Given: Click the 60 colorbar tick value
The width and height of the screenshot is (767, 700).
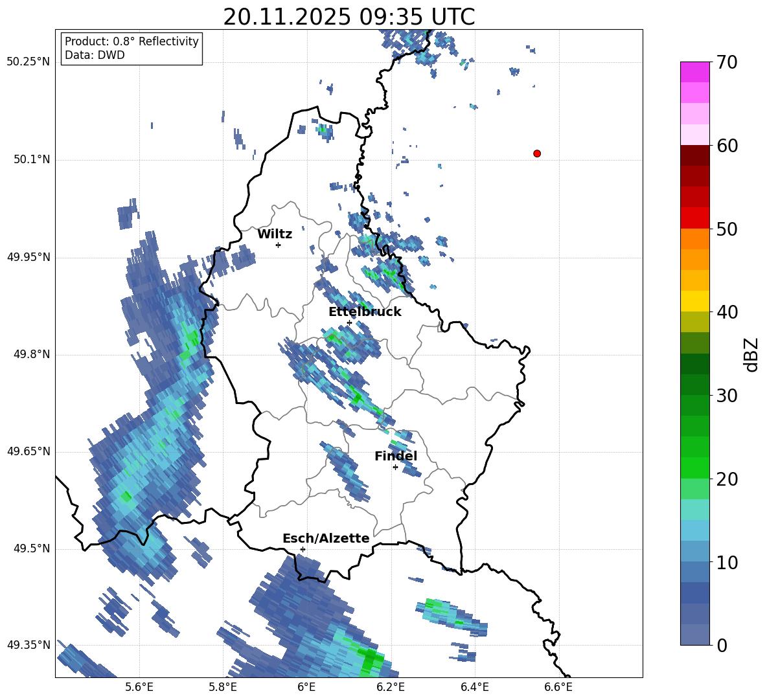Looking at the screenshot, I should (727, 146).
